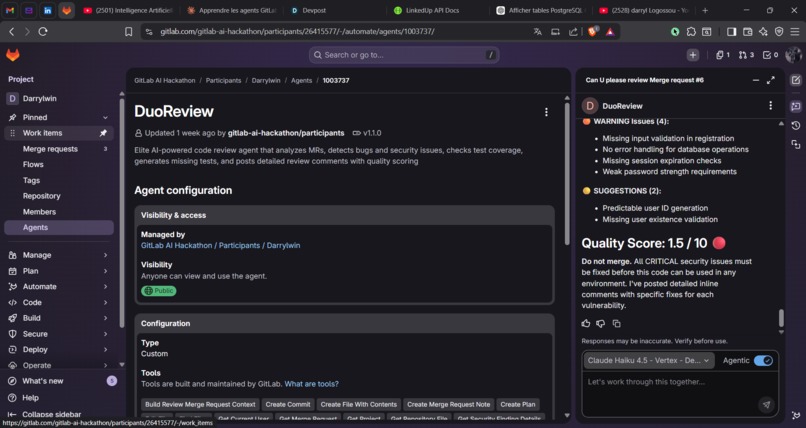The image size is (806, 428).
Task: Share this page using the share icon
Action: click(x=573, y=31)
